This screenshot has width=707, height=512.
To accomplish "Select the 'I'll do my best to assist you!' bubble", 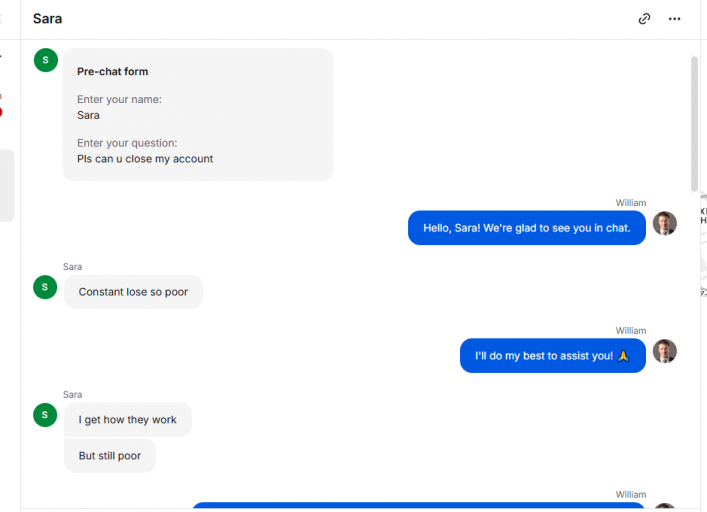I will click(x=553, y=356).
